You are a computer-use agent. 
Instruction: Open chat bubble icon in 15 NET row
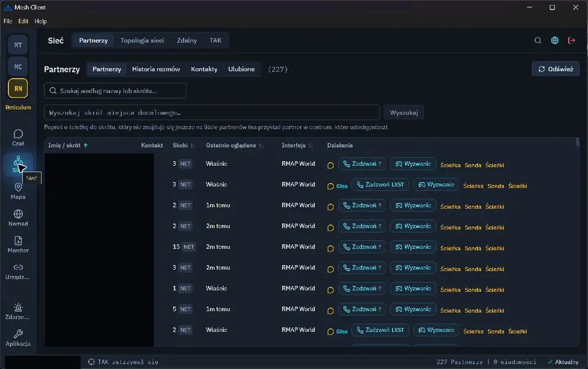pyautogui.click(x=330, y=248)
